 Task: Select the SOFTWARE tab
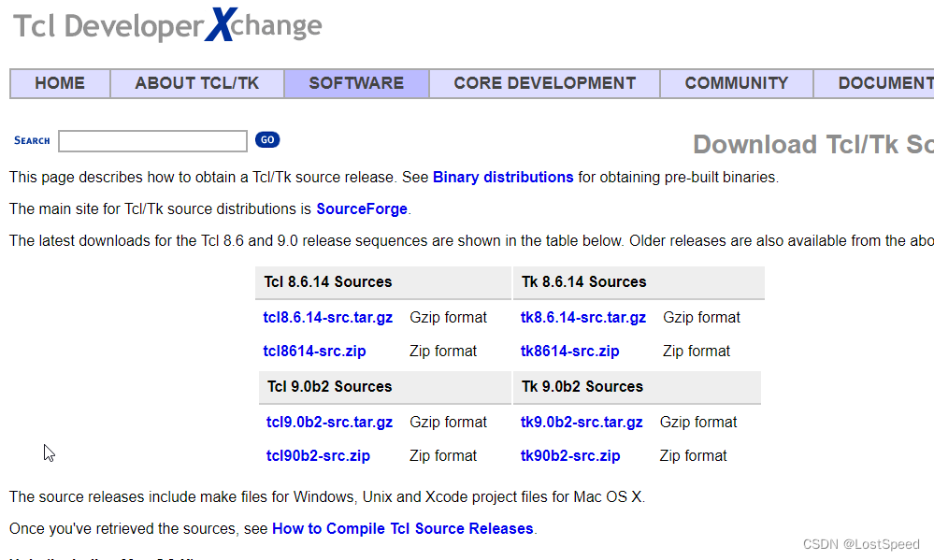tap(355, 83)
